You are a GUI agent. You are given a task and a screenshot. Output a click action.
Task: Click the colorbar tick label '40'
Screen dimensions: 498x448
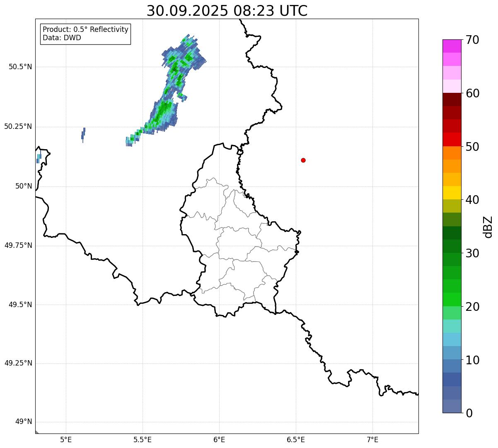[x=473, y=200]
